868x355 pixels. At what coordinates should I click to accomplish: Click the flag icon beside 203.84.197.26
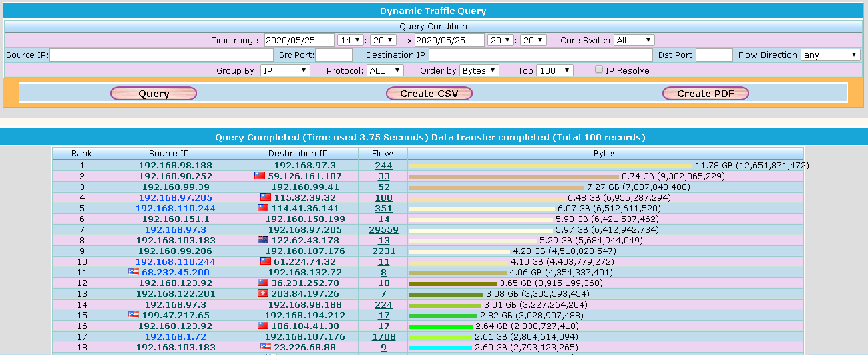point(263,293)
